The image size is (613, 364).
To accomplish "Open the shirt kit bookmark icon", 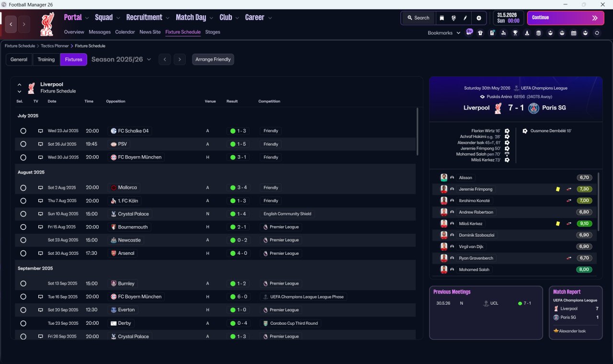I will point(480,33).
